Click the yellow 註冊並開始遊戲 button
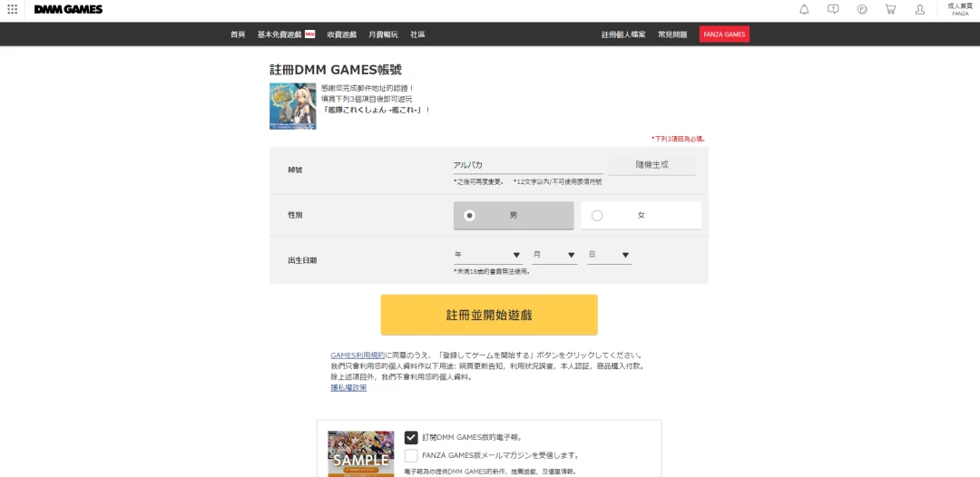This screenshot has width=980, height=477. coord(489,315)
